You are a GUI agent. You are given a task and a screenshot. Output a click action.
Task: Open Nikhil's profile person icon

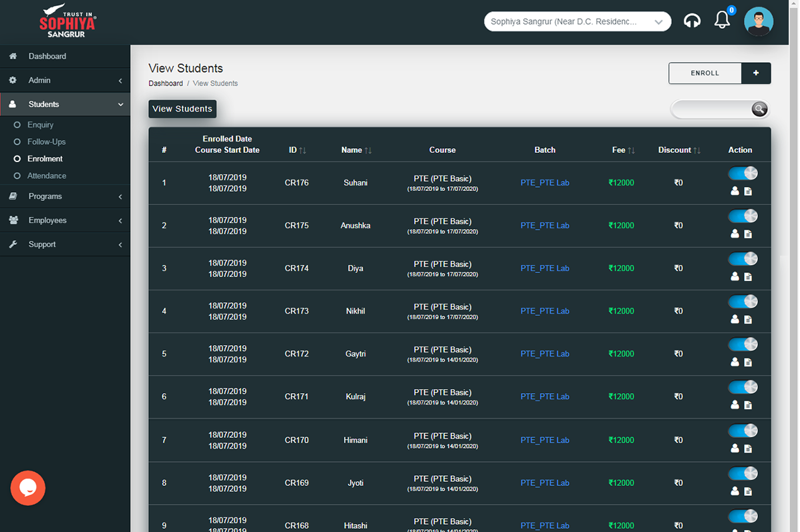[735, 319]
